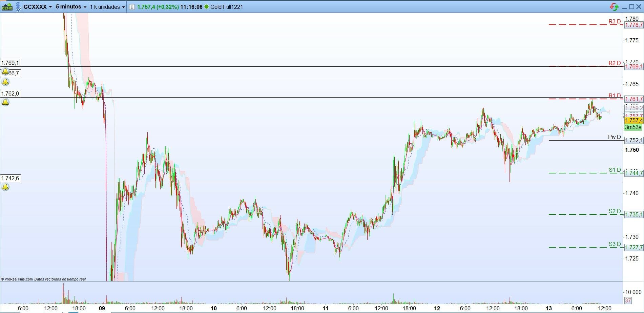Select the 1.769,1 alert price label

(10, 63)
